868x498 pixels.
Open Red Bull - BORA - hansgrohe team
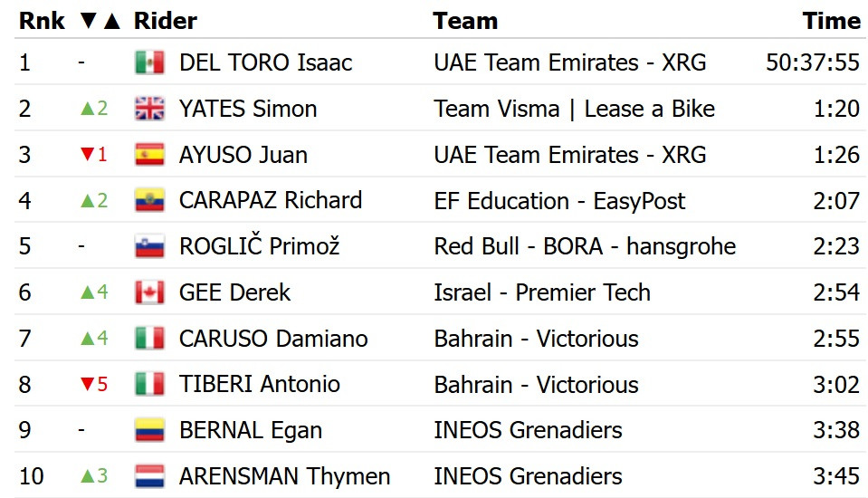(x=585, y=247)
